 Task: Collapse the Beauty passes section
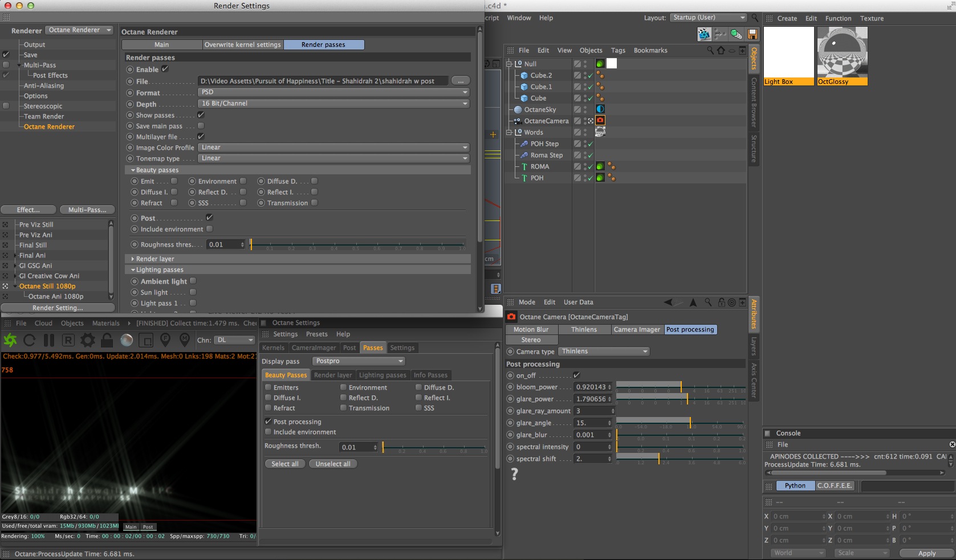pyautogui.click(x=133, y=170)
